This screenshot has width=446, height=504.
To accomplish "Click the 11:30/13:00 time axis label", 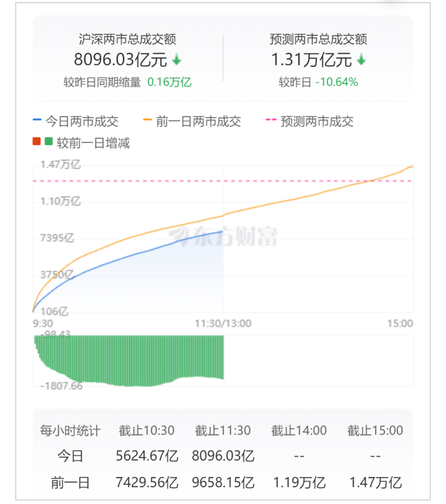I will coord(223,323).
